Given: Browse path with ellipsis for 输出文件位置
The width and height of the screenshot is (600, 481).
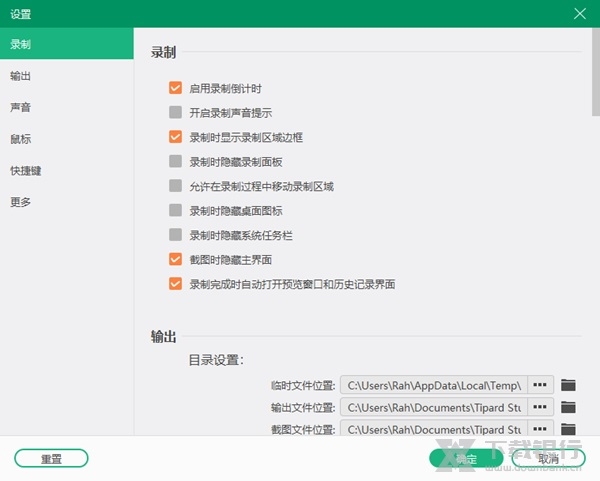Looking at the screenshot, I should (540, 407).
